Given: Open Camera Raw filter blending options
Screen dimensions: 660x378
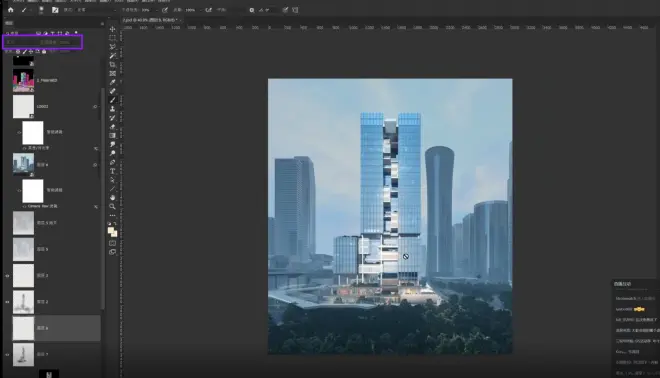Looking at the screenshot, I should click(x=96, y=207).
